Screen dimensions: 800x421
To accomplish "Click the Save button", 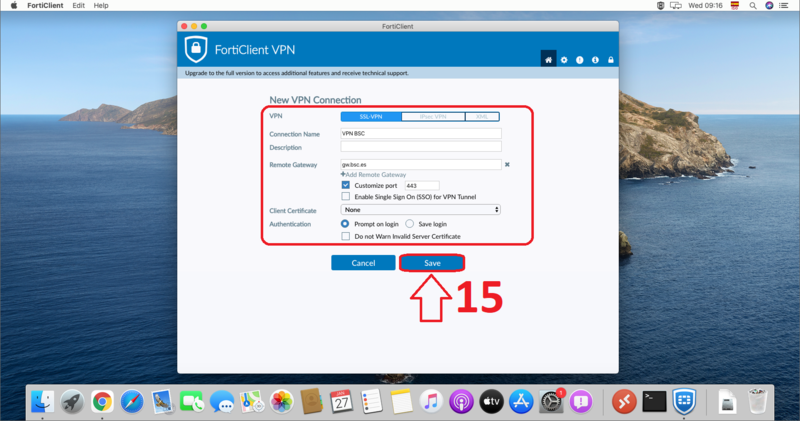I will pos(432,263).
